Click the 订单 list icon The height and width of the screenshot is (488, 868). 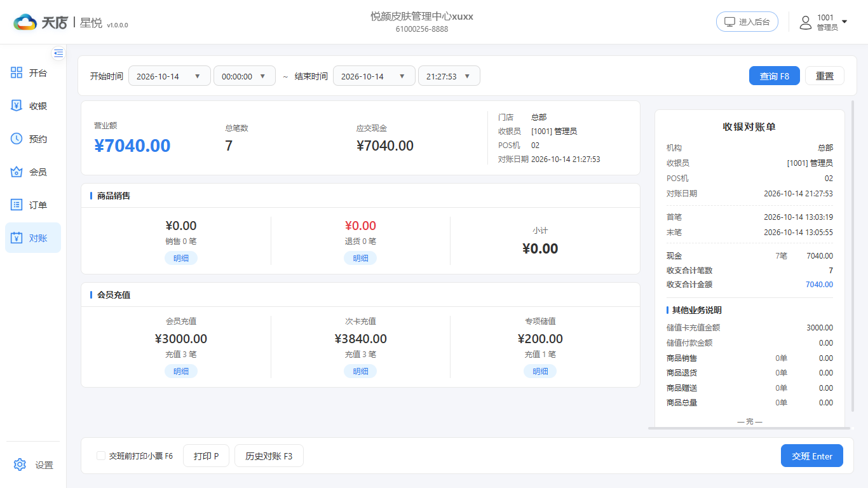(17, 205)
